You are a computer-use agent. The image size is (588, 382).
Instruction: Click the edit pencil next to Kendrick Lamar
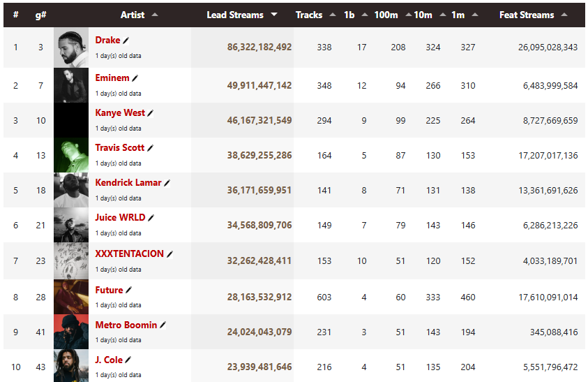pos(167,183)
